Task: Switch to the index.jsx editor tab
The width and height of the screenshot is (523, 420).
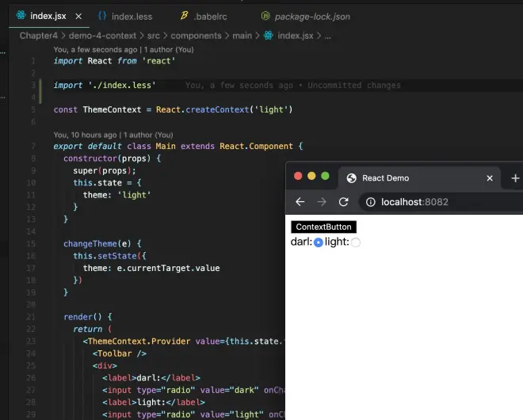Action: tap(48, 16)
